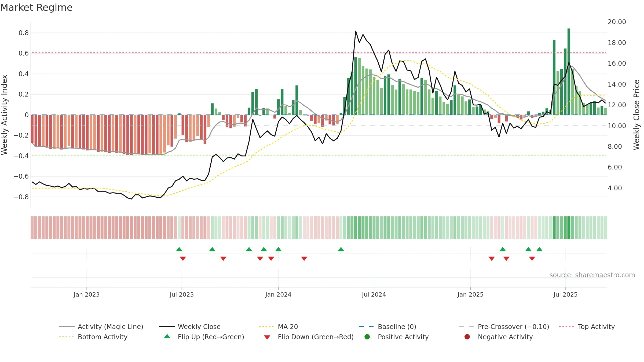The image size is (644, 362).
Task: Click the 16.00 price axis label
Action: pos(617,63)
